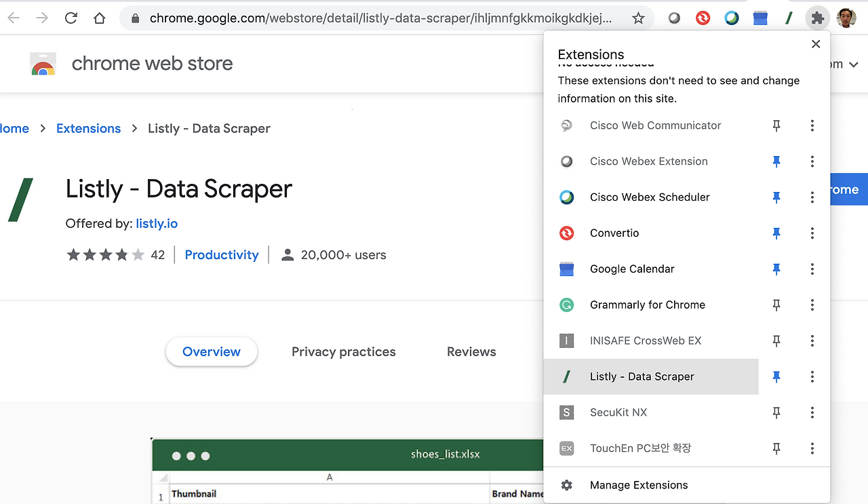Pin Cisco Web Communicator to the toolbar
This screenshot has width=868, height=504.
[776, 125]
